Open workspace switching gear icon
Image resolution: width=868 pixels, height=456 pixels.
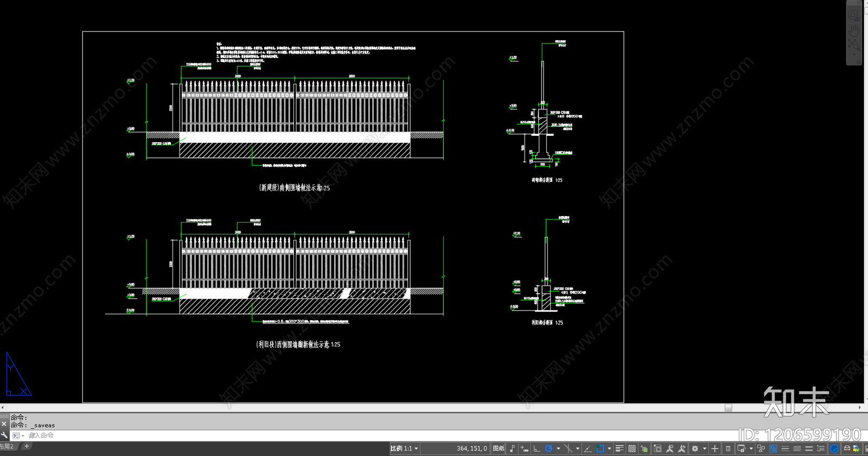tap(695, 448)
